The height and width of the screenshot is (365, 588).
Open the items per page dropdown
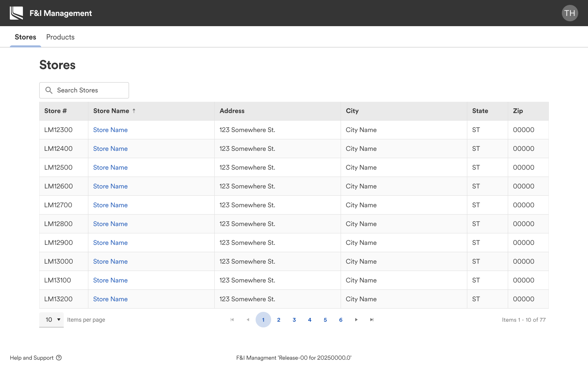coord(51,320)
